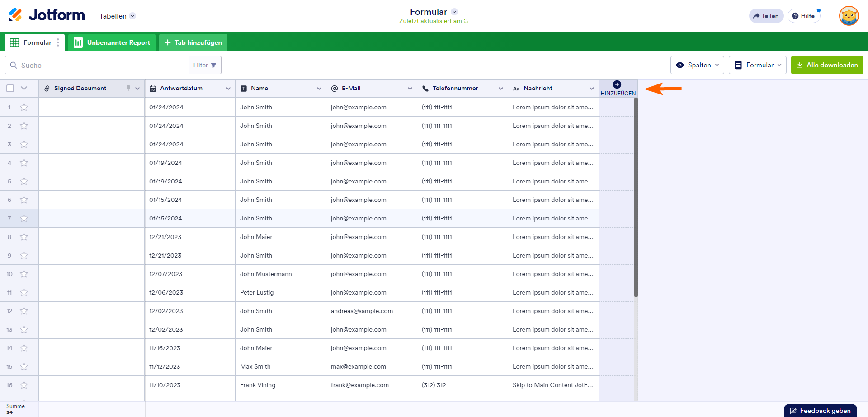
Task: Click the refresh icon beside last updated text
Action: [466, 21]
